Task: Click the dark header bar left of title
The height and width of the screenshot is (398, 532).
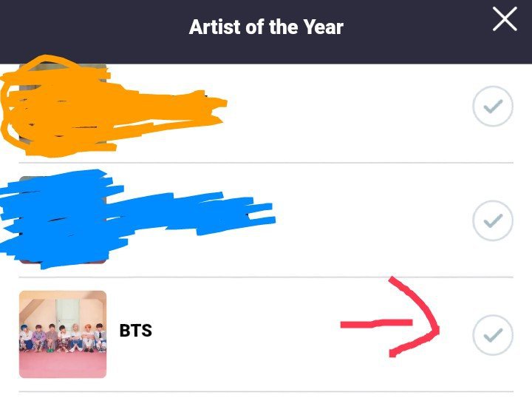Action: coord(93,30)
